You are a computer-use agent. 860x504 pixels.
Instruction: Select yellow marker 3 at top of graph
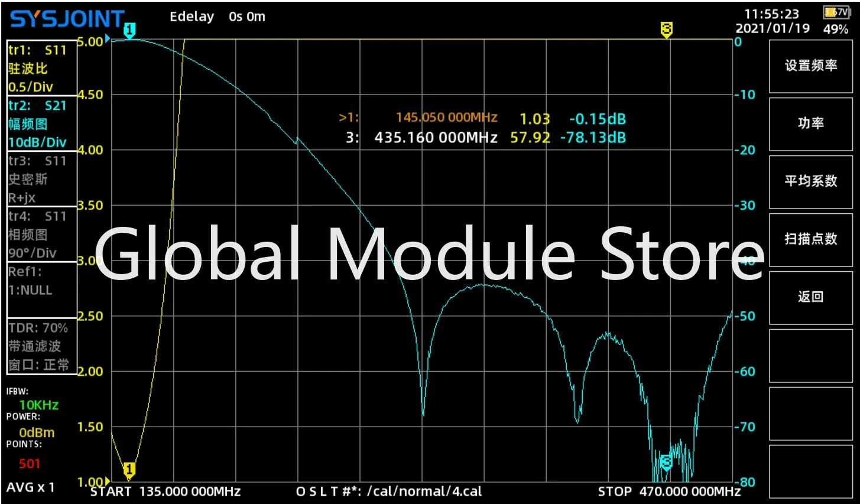click(666, 30)
